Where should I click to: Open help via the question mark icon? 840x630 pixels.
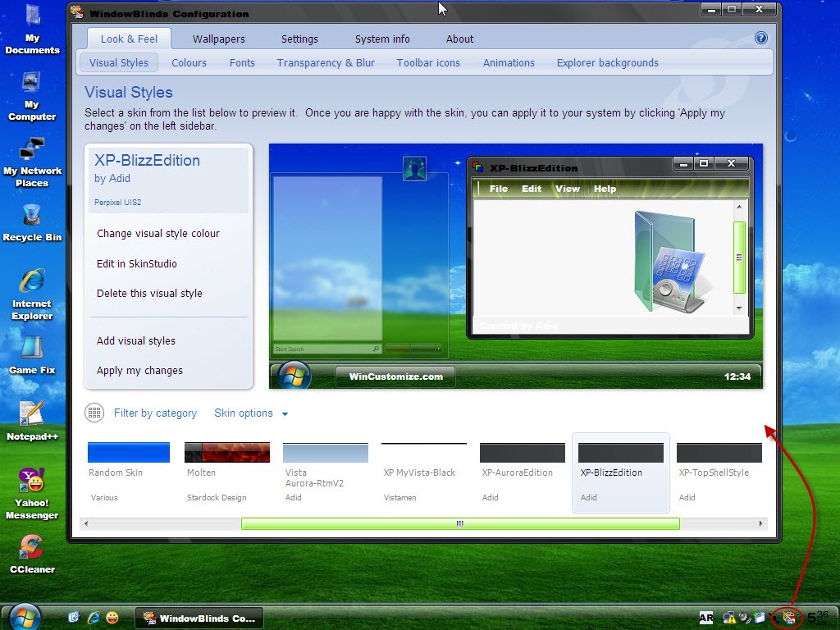click(x=760, y=37)
